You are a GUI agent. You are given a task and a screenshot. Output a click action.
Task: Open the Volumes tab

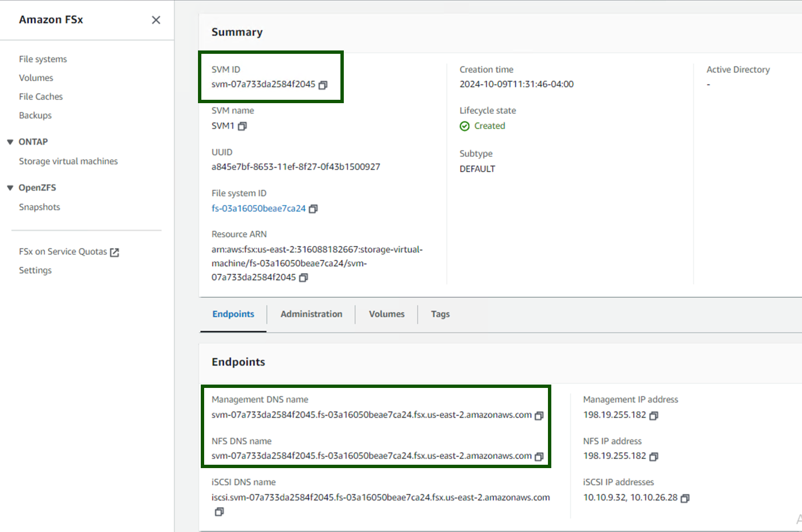pyautogui.click(x=386, y=314)
